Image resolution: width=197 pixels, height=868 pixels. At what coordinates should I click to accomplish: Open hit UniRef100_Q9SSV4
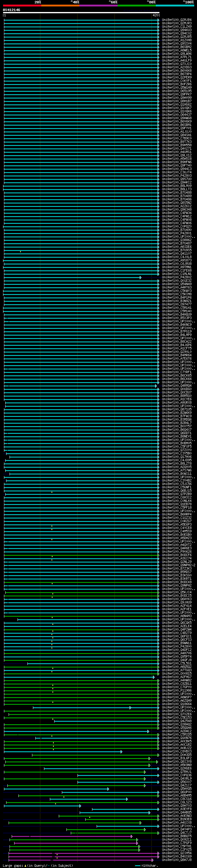[x=177, y=43]
